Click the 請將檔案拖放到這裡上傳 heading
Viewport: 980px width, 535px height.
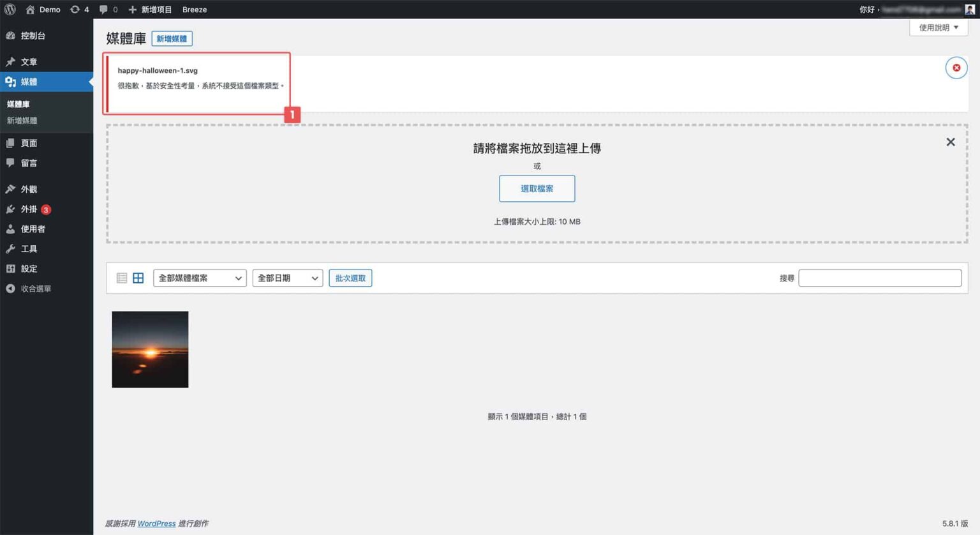pos(537,148)
